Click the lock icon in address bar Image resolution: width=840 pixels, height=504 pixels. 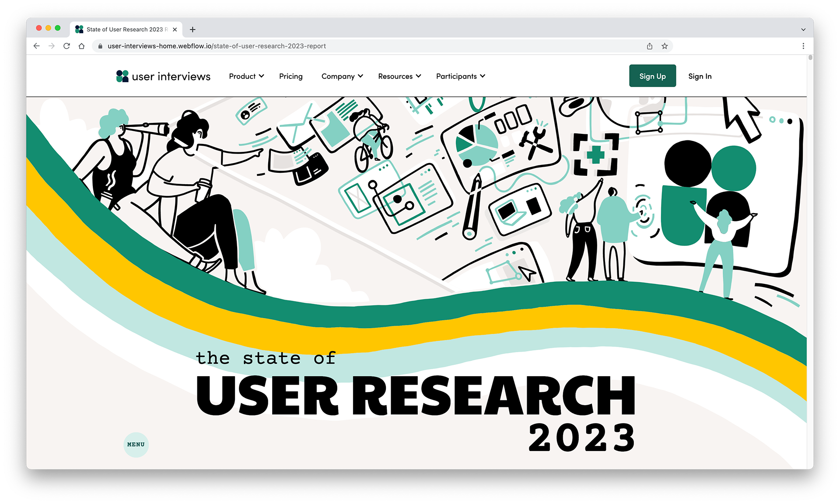[100, 46]
